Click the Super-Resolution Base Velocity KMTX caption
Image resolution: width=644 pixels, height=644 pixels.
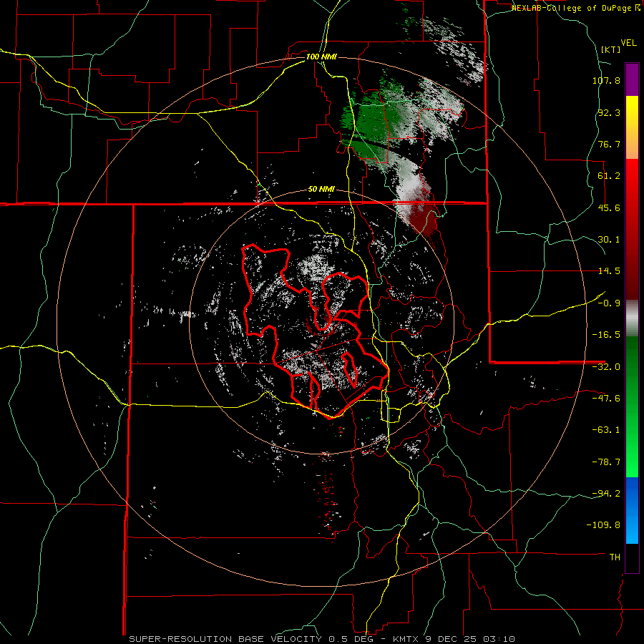click(x=322, y=639)
